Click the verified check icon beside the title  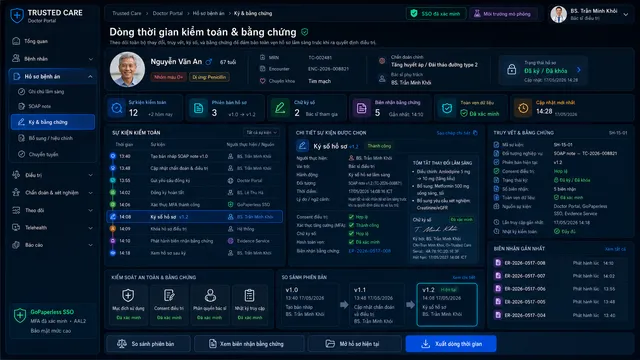coord(304,32)
